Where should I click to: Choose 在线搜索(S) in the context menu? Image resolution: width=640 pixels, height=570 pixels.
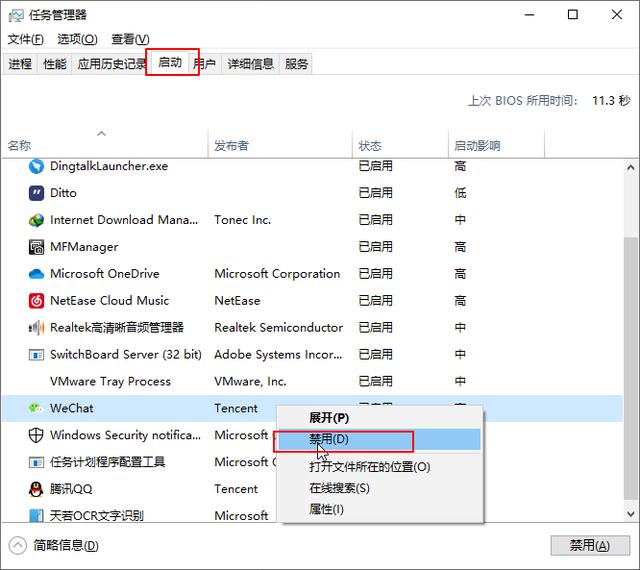point(380,488)
